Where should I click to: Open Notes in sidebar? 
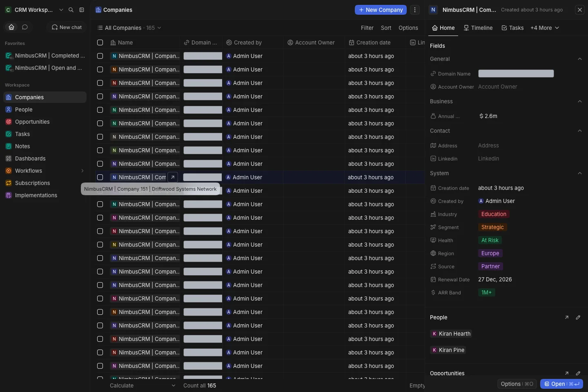pyautogui.click(x=45, y=146)
